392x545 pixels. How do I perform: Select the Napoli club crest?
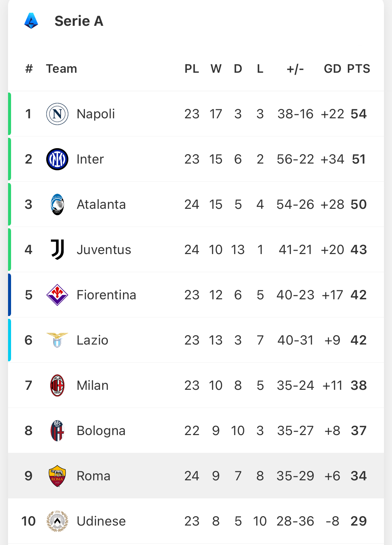(57, 114)
